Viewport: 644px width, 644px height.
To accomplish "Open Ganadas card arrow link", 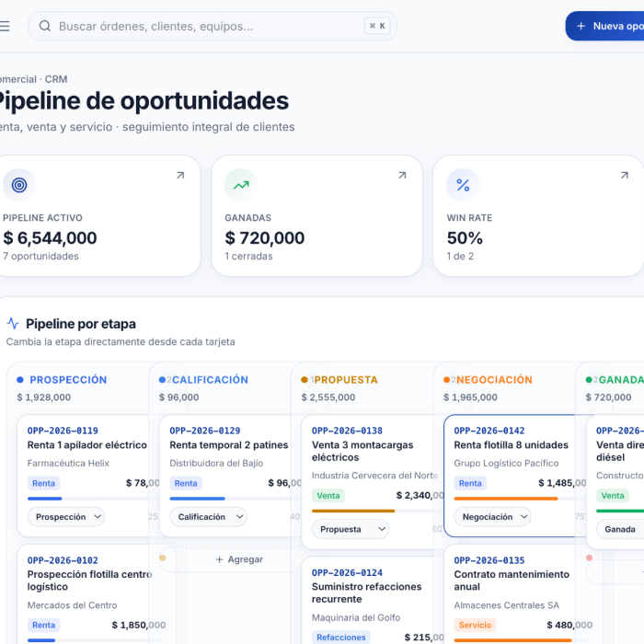I will 402,176.
